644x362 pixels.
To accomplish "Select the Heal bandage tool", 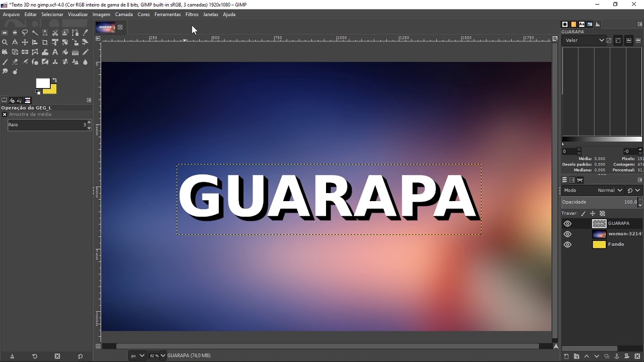I will pos(65,62).
